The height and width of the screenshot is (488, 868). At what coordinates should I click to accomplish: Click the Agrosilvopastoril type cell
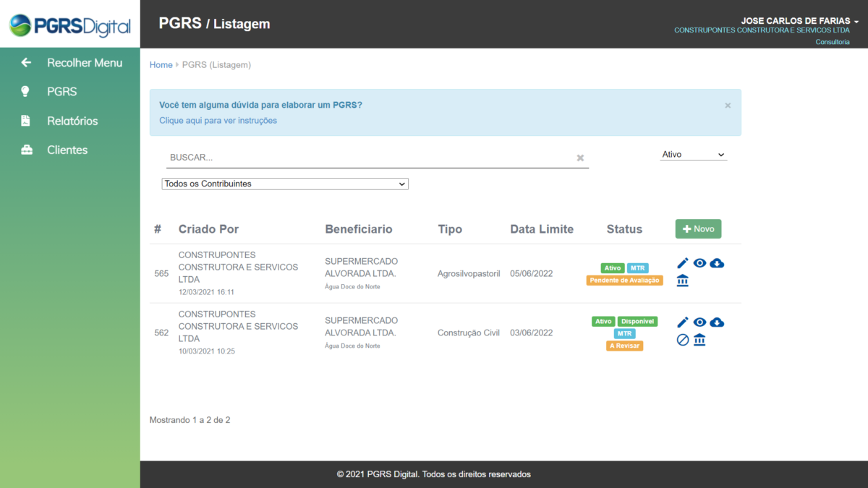(469, 274)
